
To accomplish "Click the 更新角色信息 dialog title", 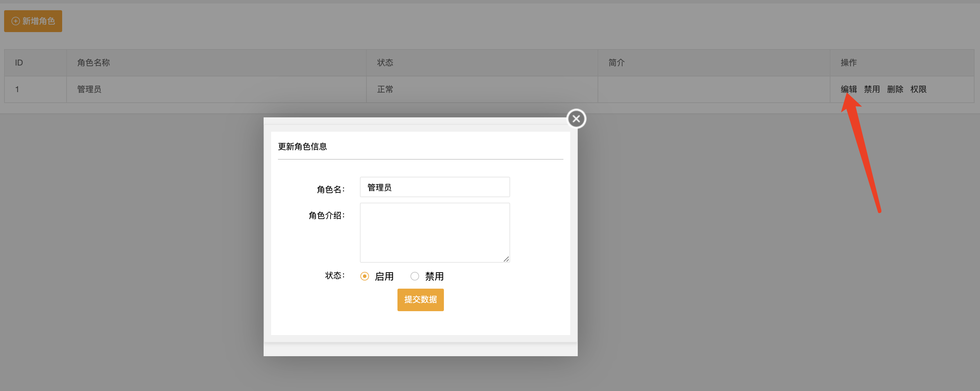I will 303,147.
